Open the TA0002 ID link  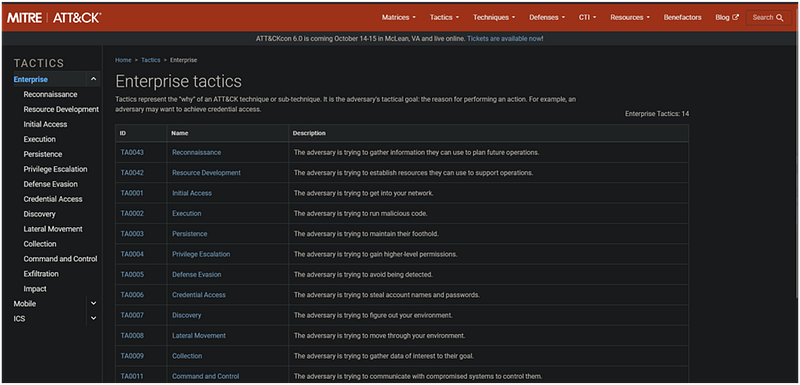[132, 214]
